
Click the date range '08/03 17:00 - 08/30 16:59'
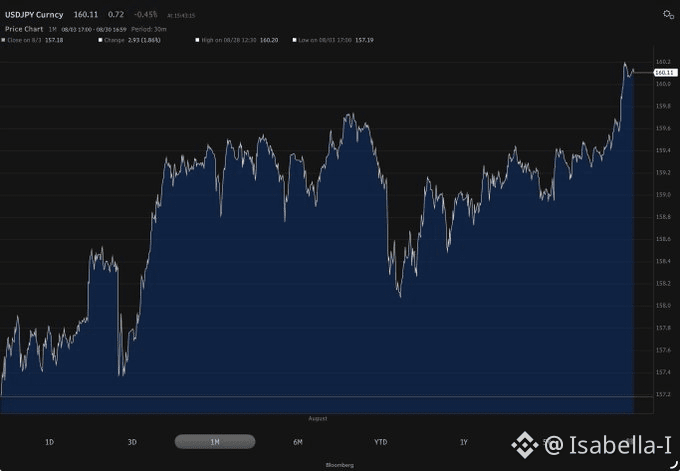click(94, 29)
